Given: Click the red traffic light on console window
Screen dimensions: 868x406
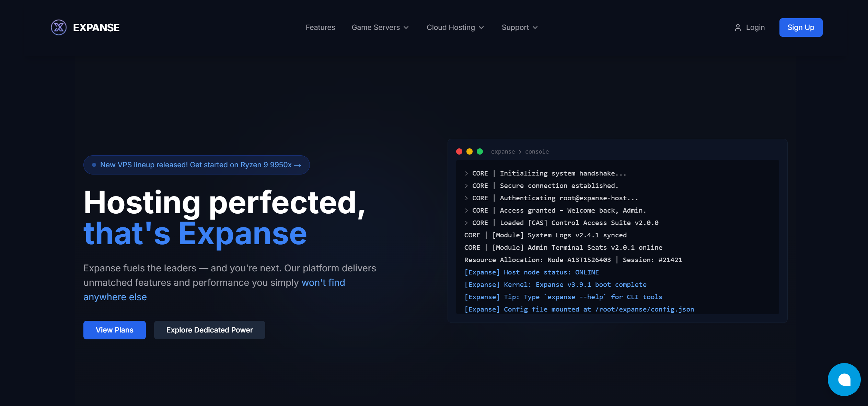Looking at the screenshot, I should pos(460,151).
